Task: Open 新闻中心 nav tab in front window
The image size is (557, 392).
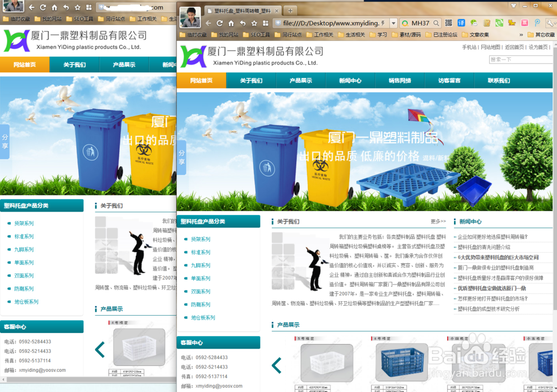Action: click(x=350, y=80)
